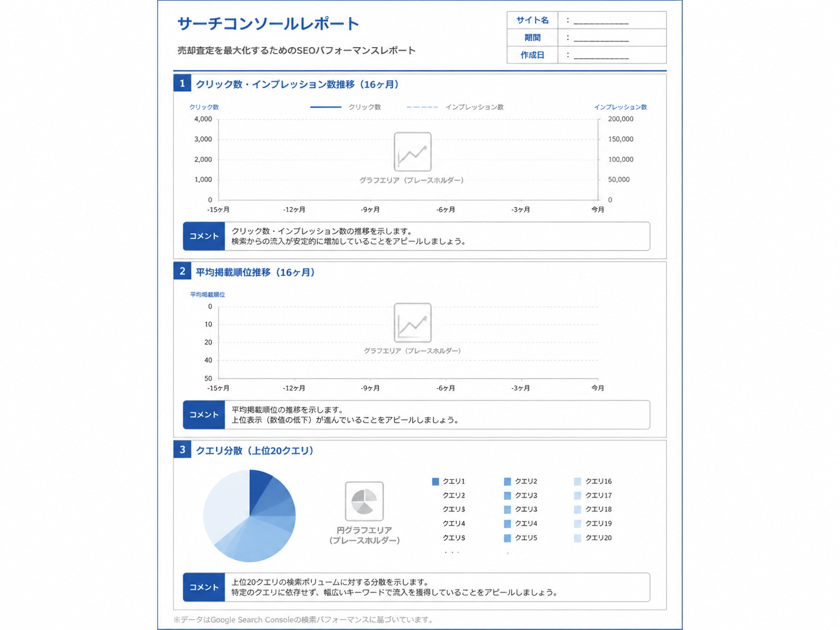The height and width of the screenshot is (630, 840).
Task: Click the section number 2 badge
Action: 183,271
